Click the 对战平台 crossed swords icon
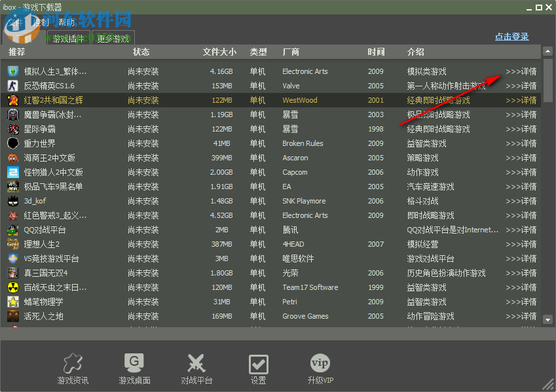The width and height of the screenshot is (556, 392). [x=196, y=362]
